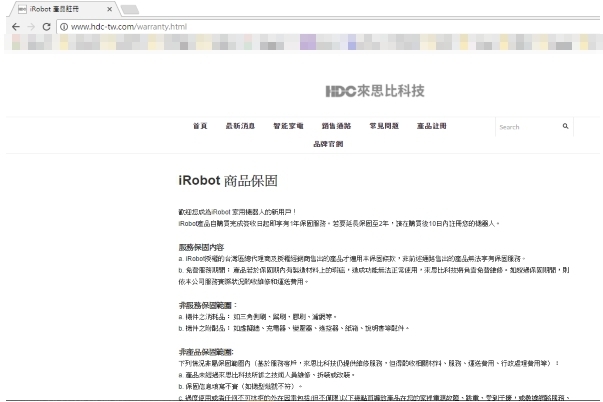Screen dimensions: 603x402
Task: Go back with the browser back arrow
Action: click(15, 27)
